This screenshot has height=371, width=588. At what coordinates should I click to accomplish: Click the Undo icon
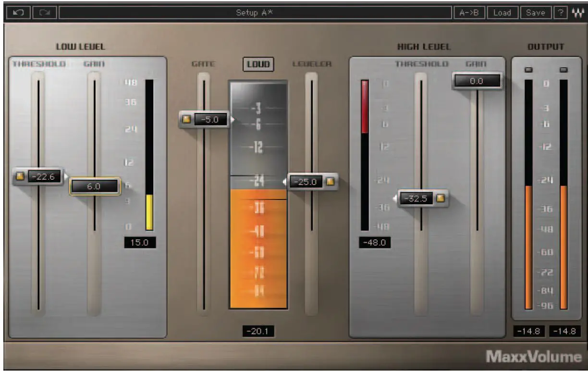18,12
